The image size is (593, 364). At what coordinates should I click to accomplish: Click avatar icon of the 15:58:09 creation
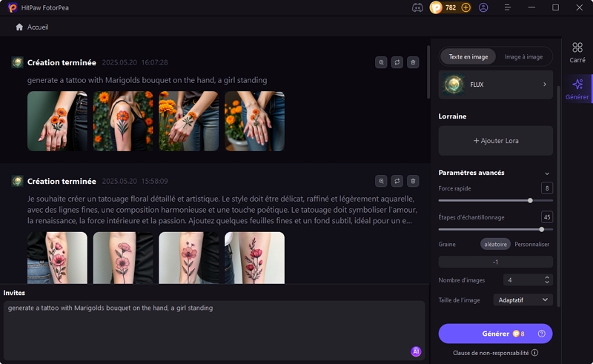click(x=17, y=181)
